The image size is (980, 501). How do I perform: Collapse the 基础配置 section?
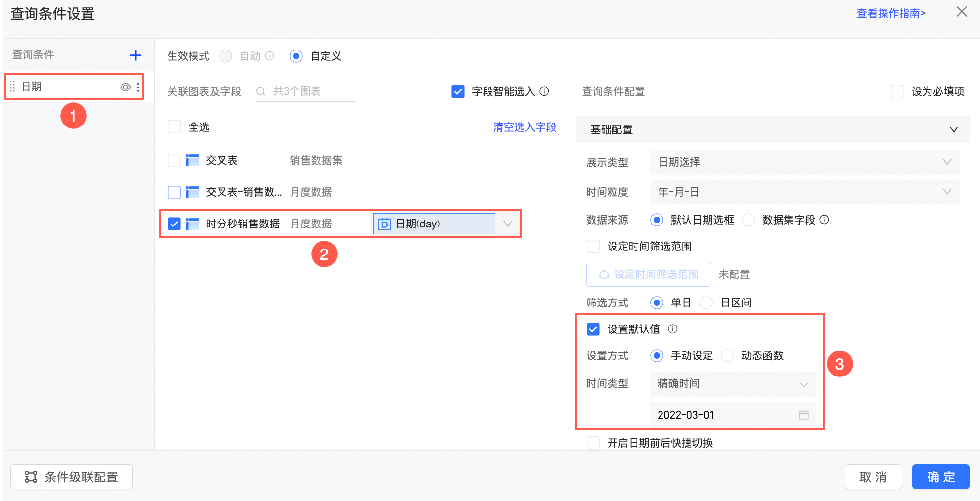(x=954, y=129)
